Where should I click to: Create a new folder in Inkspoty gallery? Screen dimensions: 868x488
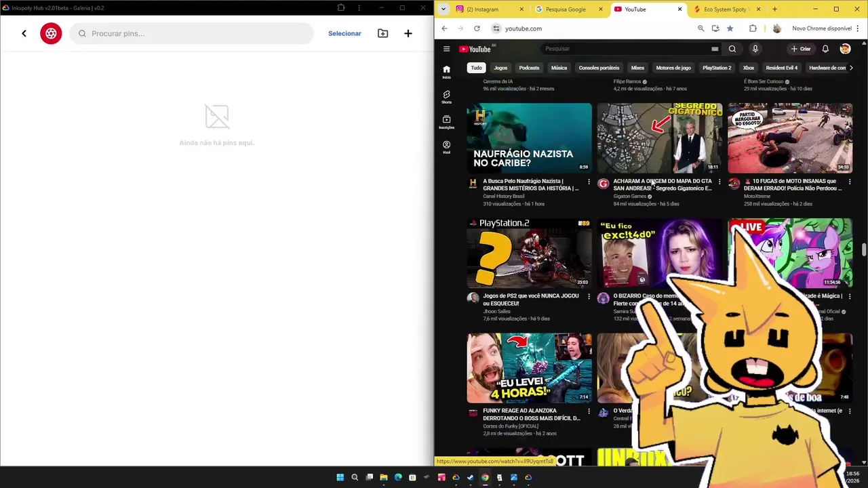point(383,33)
